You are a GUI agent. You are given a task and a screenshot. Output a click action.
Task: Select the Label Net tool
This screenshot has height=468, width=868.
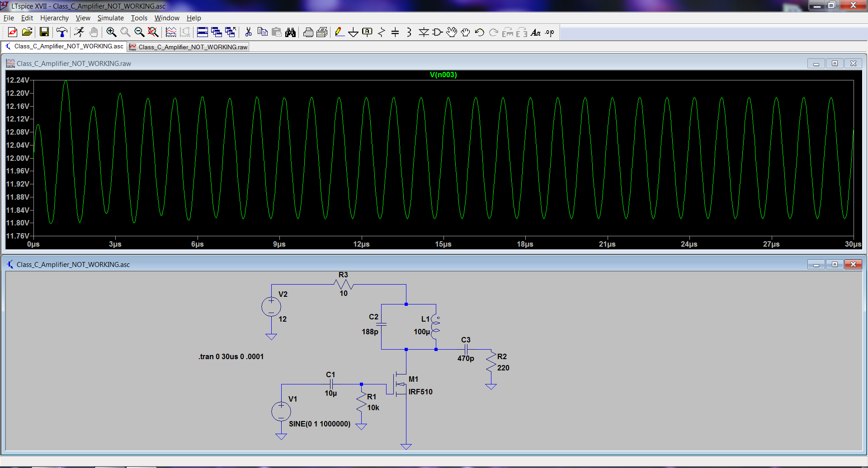point(368,32)
